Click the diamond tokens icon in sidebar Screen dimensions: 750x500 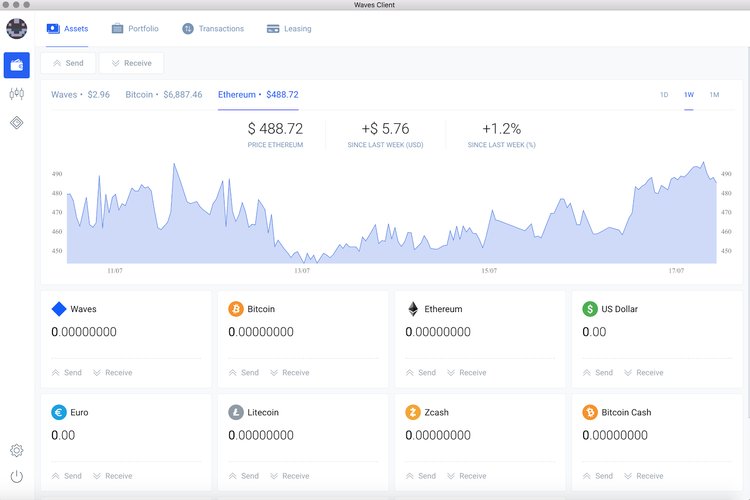pos(17,123)
